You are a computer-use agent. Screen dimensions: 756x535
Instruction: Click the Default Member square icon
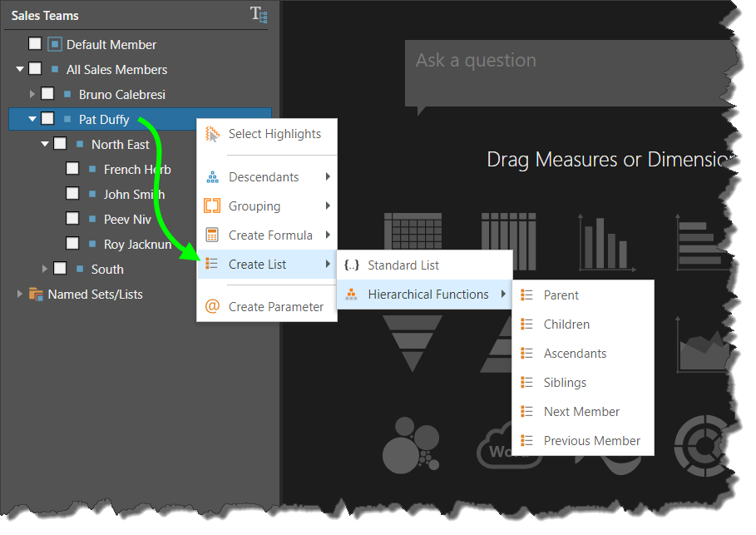[x=55, y=44]
